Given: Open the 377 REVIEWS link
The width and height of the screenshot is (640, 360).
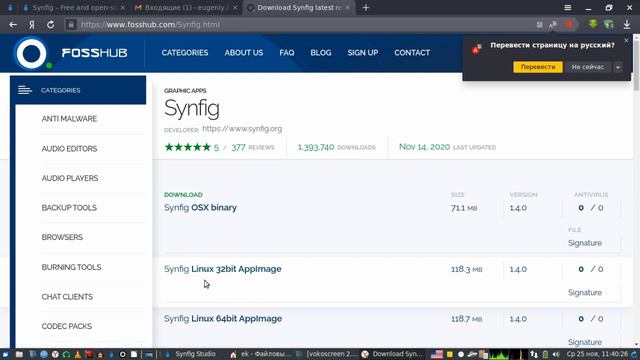Looking at the screenshot, I should (x=253, y=147).
